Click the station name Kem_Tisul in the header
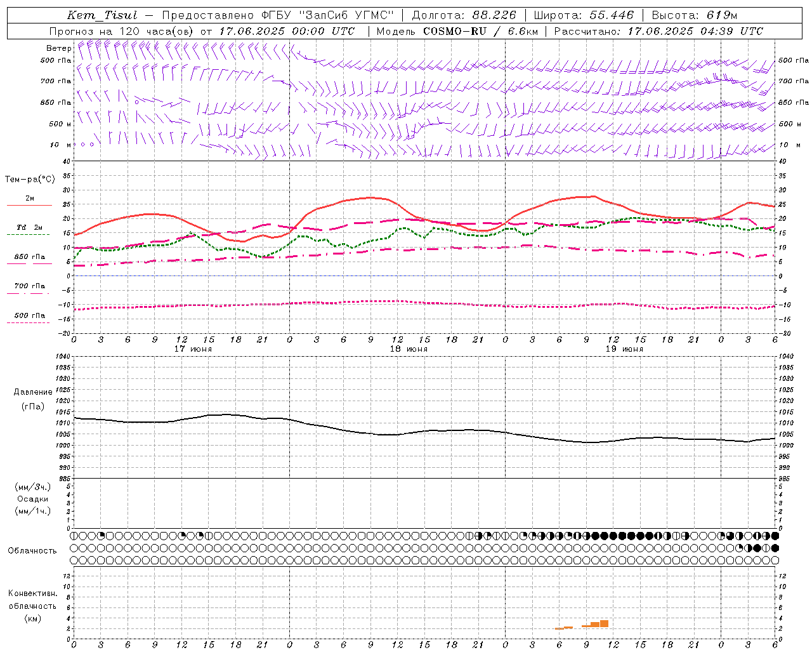 [x=102, y=16]
